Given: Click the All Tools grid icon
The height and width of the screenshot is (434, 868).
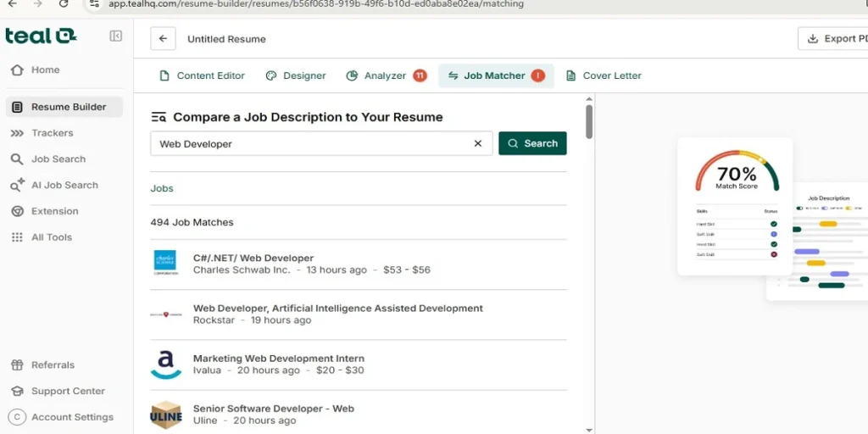Looking at the screenshot, I should point(17,237).
